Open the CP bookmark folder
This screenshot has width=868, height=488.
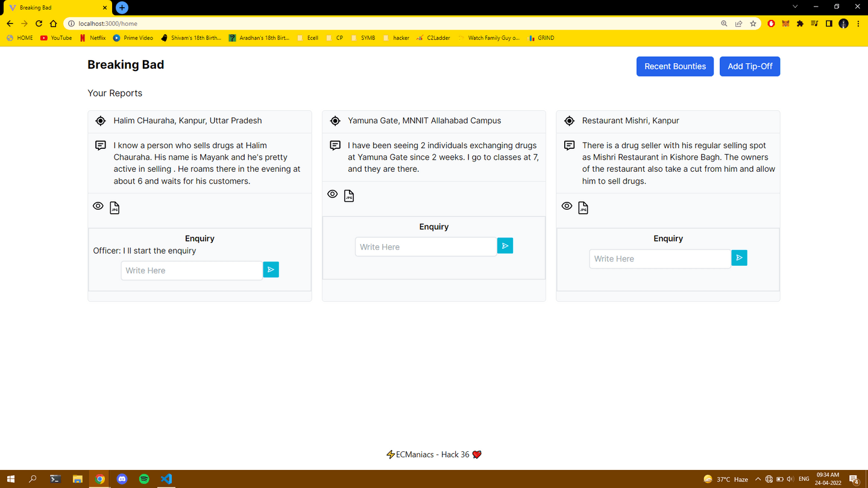335,38
